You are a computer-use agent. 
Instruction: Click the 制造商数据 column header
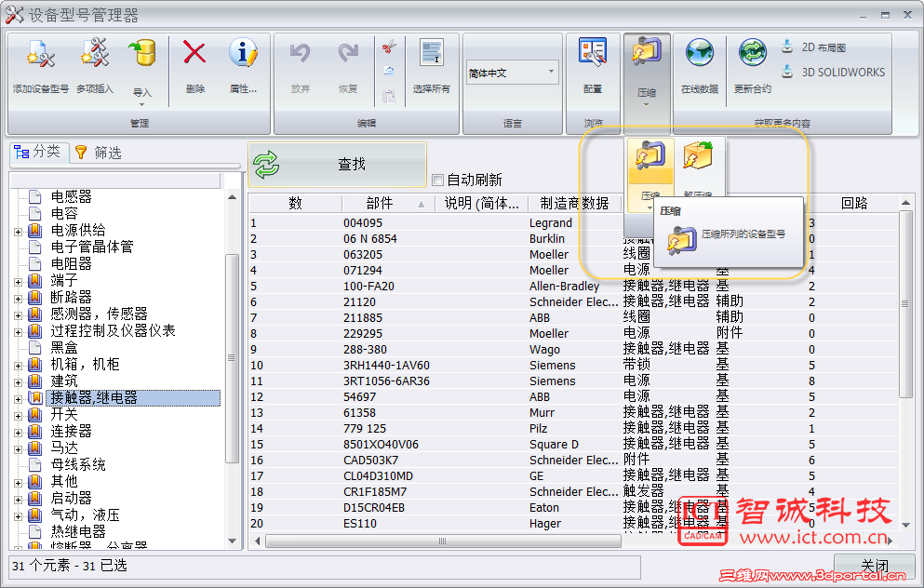574,203
